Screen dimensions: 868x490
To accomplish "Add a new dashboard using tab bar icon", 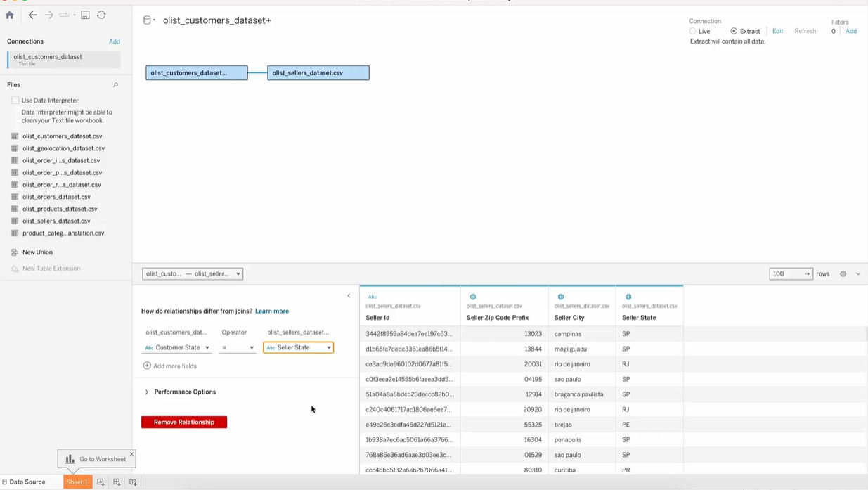I will click(117, 482).
